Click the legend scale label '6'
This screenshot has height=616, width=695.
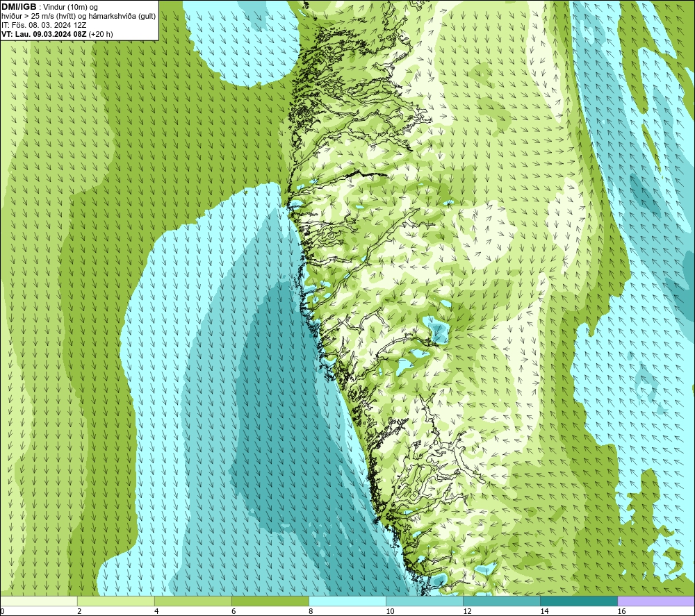coord(234,612)
